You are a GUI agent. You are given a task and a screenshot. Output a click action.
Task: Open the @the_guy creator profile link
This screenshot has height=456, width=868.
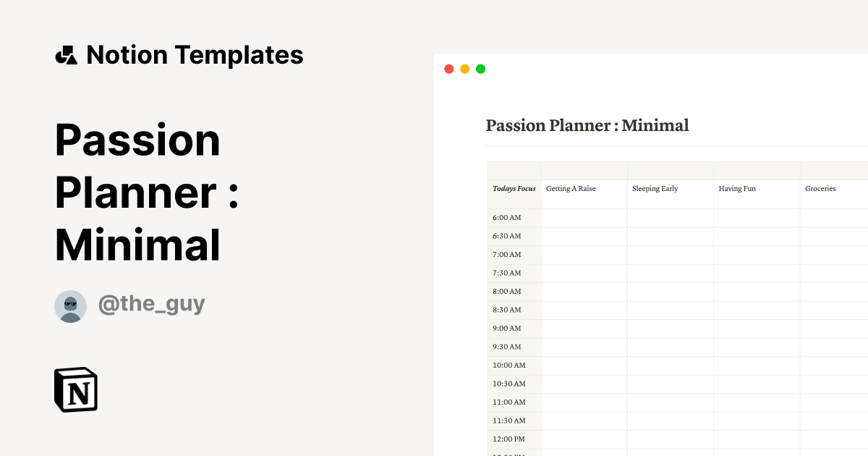pyautogui.click(x=152, y=305)
